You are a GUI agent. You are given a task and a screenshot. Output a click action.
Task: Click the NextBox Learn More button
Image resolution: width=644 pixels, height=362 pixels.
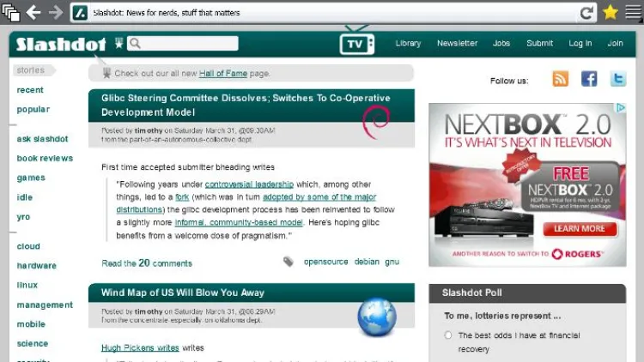point(579,229)
